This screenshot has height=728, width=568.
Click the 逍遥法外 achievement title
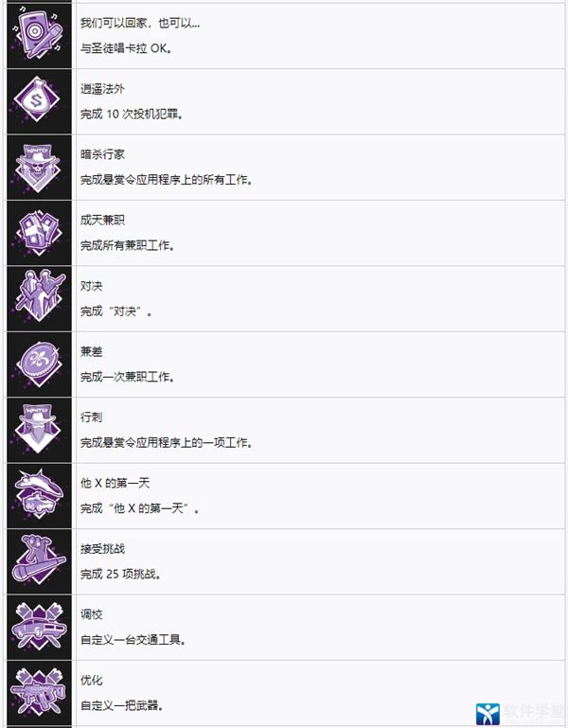click(x=102, y=89)
